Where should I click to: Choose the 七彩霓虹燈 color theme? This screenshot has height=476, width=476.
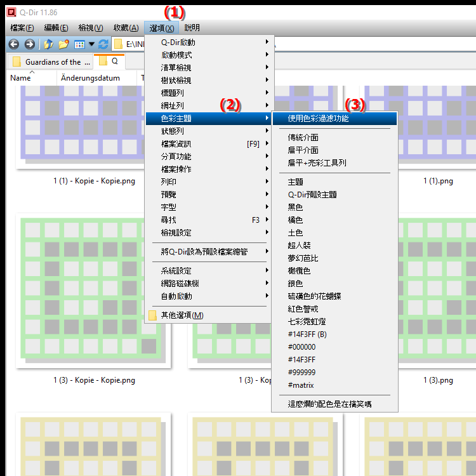tap(335, 322)
